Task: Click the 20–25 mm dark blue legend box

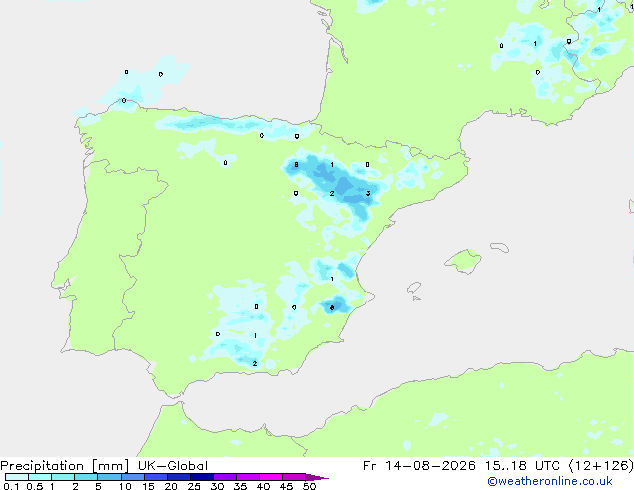Action: click(179, 477)
